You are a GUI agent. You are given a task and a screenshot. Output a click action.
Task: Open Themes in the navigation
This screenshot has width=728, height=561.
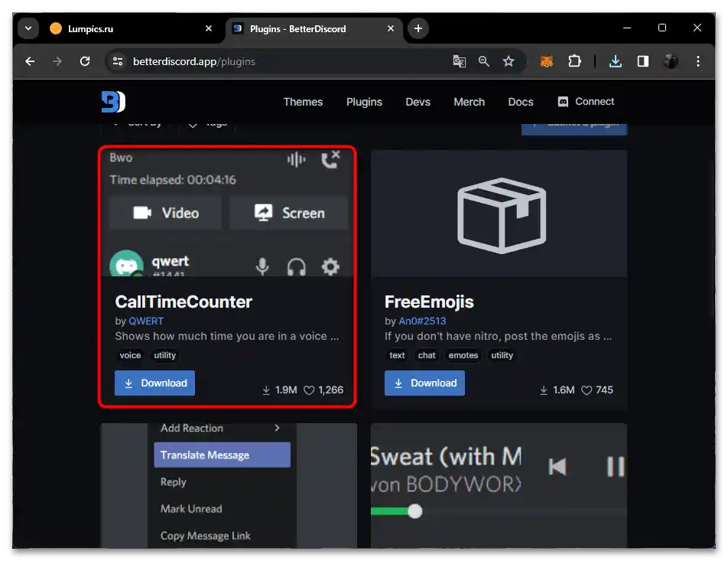[303, 102]
